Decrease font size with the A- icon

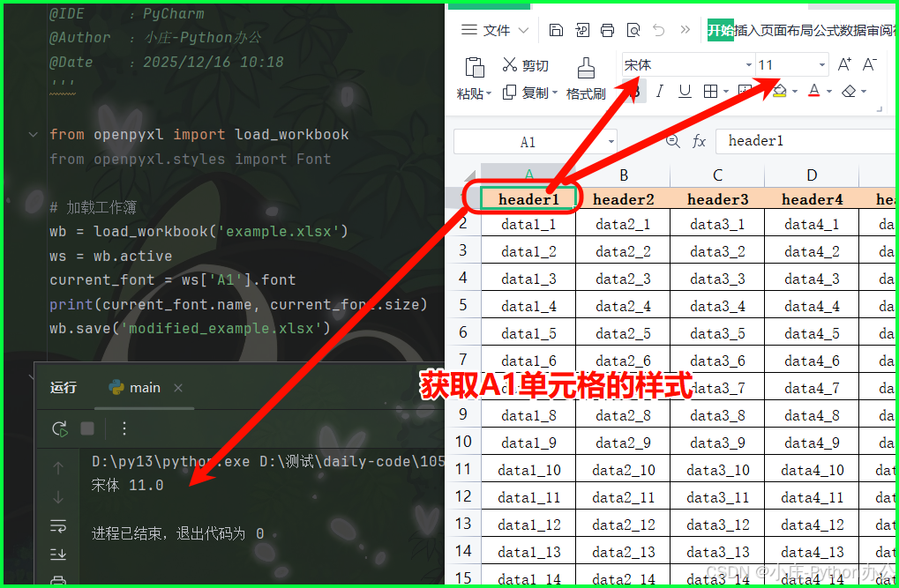pos(870,64)
